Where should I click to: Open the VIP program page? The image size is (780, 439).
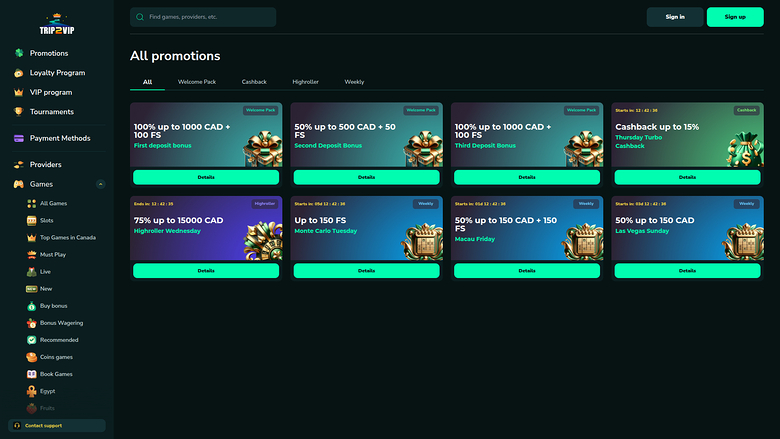[51, 92]
